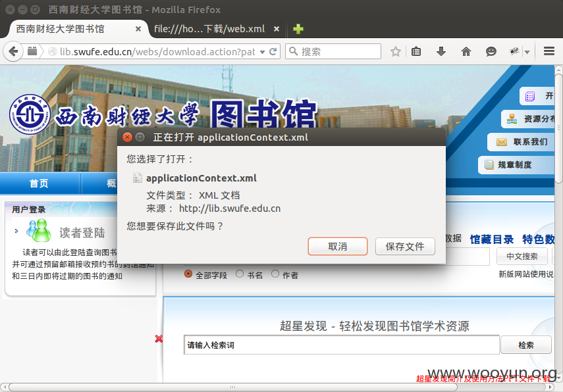Image resolution: width=563 pixels, height=392 pixels.
Task: Click the chat smiley icon
Action: coord(491,52)
